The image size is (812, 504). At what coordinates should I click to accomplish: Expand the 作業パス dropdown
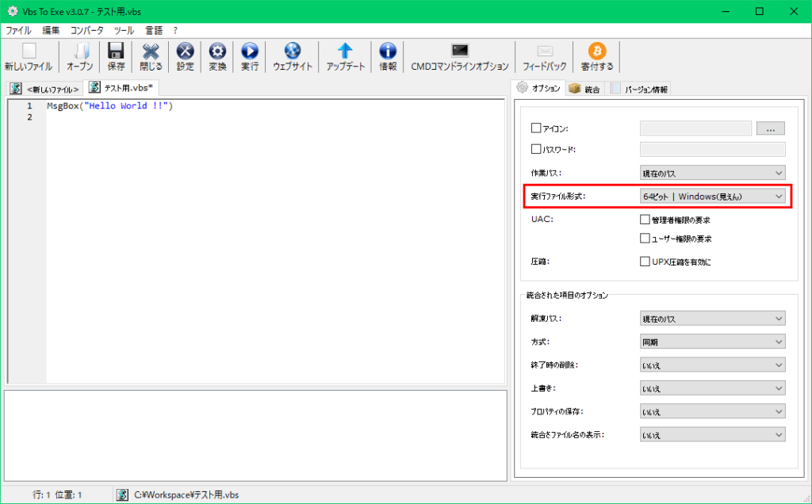713,173
